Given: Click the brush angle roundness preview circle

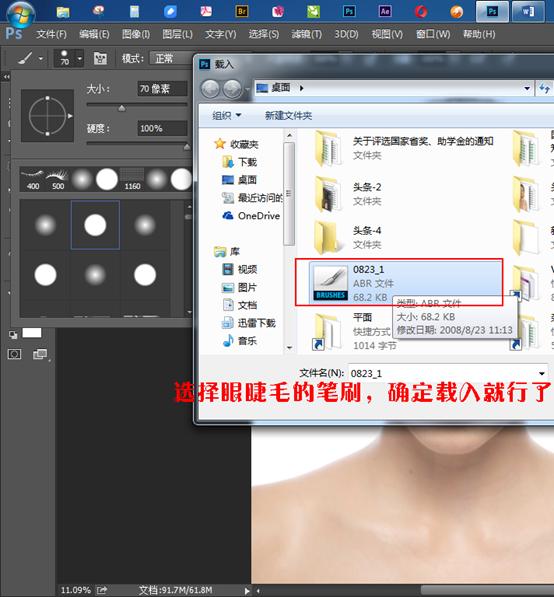Looking at the screenshot, I should pyautogui.click(x=47, y=115).
